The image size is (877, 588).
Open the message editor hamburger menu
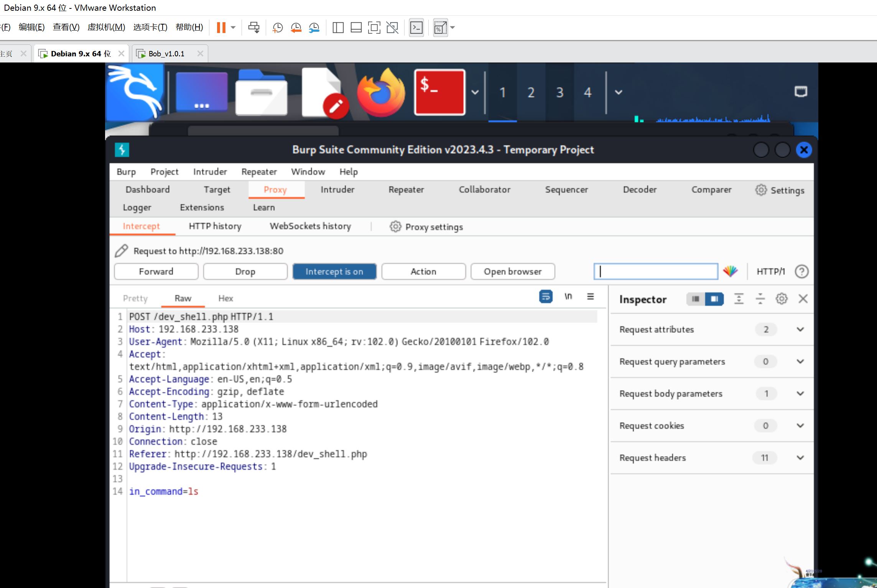590,296
